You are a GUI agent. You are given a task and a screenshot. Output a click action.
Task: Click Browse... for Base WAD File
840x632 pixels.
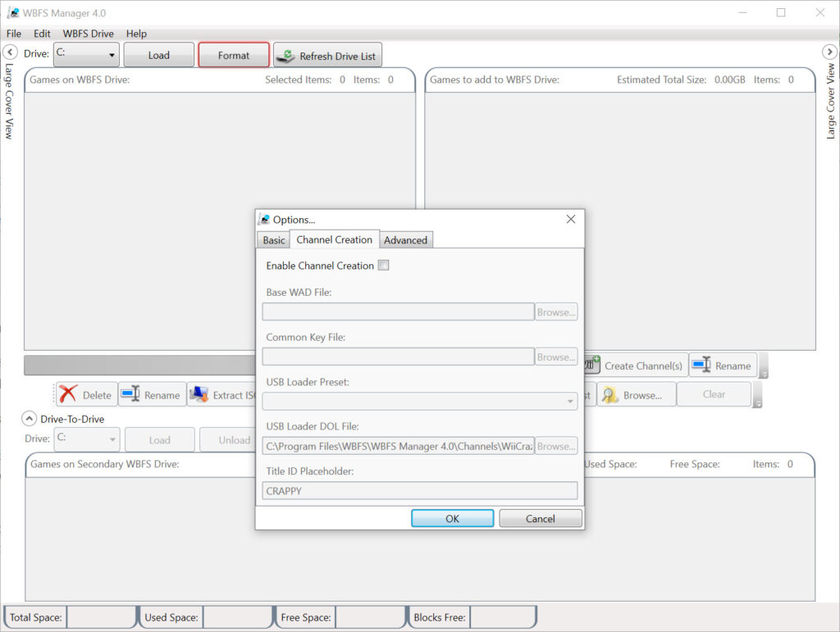pos(556,311)
